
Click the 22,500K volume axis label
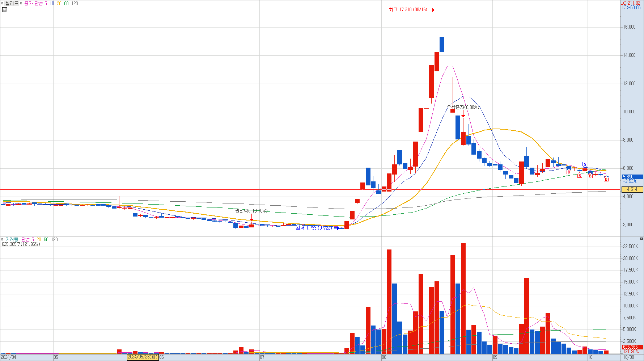click(x=630, y=247)
